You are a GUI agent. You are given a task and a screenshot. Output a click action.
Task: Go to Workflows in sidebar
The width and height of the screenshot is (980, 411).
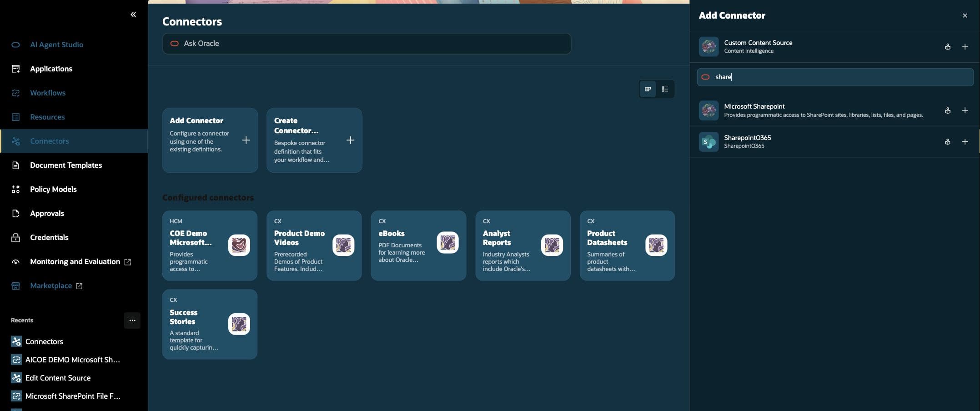point(48,93)
